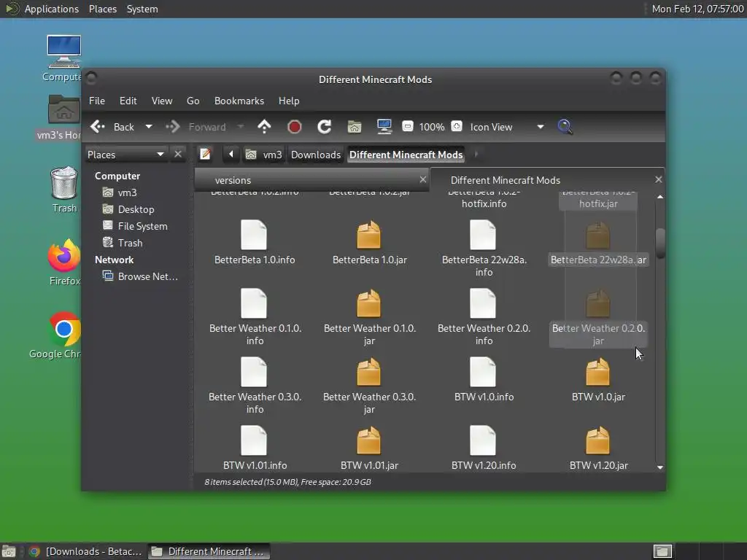The width and height of the screenshot is (747, 560).
Task: Go to the parent folder with Up arrow
Action: (x=264, y=127)
